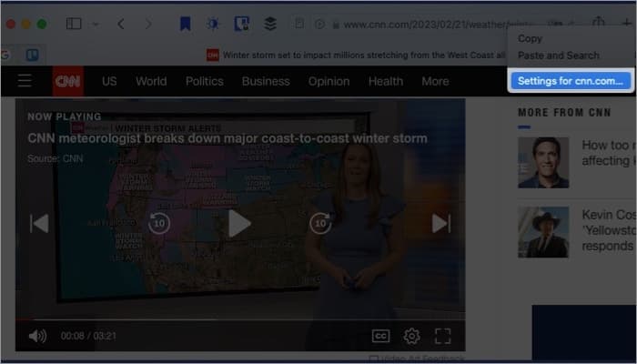Go forward with the right chevron
Screen dimensions: 637x364
point(148,25)
